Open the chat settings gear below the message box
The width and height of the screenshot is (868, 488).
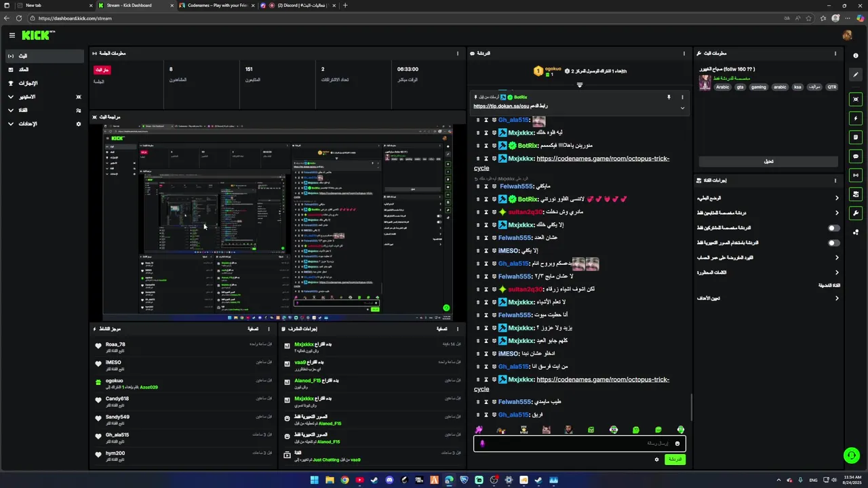[x=656, y=460]
